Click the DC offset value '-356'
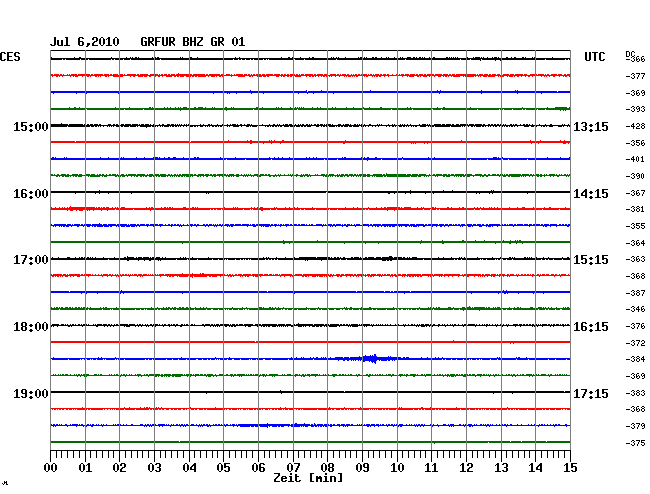 pyautogui.click(x=635, y=143)
